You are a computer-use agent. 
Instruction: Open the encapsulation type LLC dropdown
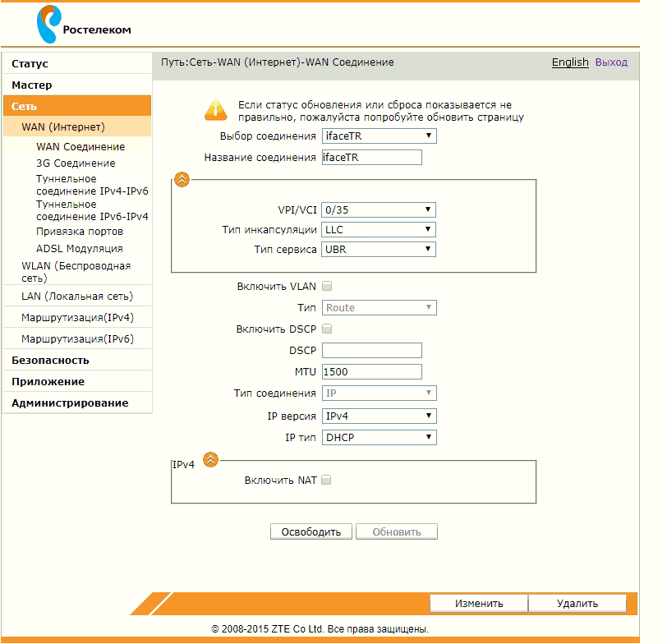379,230
